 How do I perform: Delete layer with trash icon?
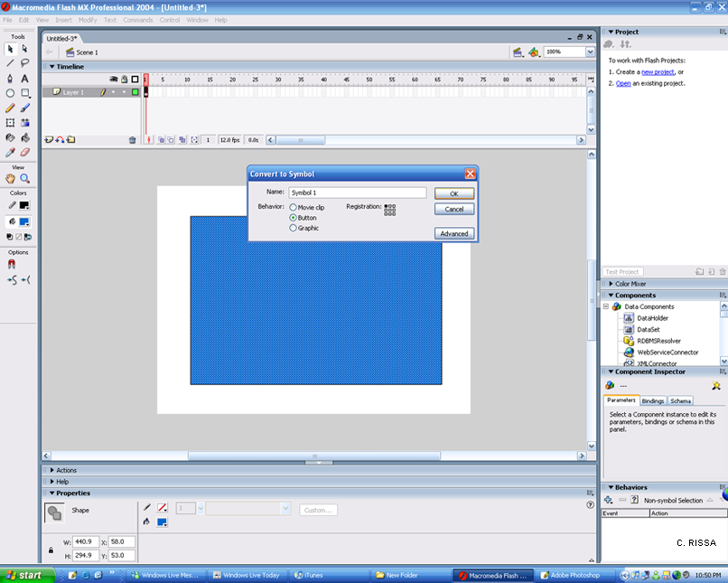tap(132, 140)
